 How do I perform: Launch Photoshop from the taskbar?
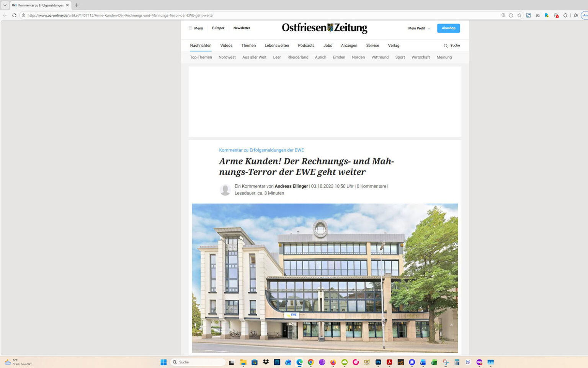click(378, 362)
